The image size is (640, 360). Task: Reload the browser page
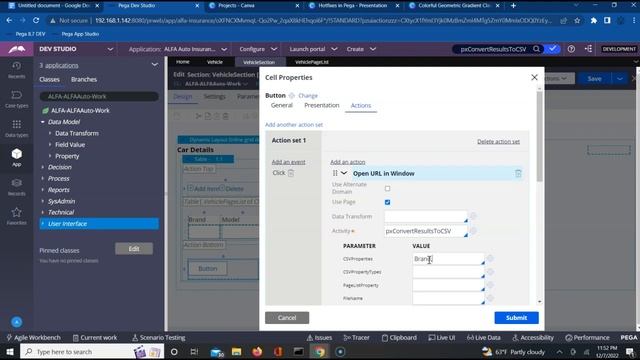36,20
